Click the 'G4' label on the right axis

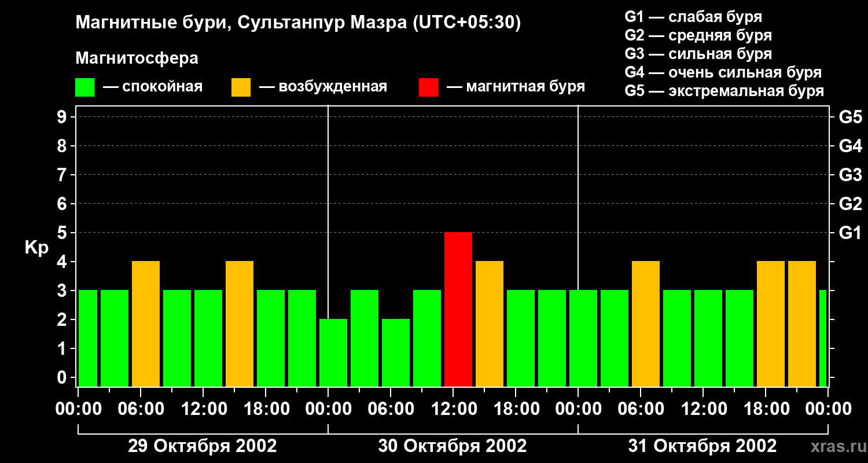pyautogui.click(x=851, y=146)
